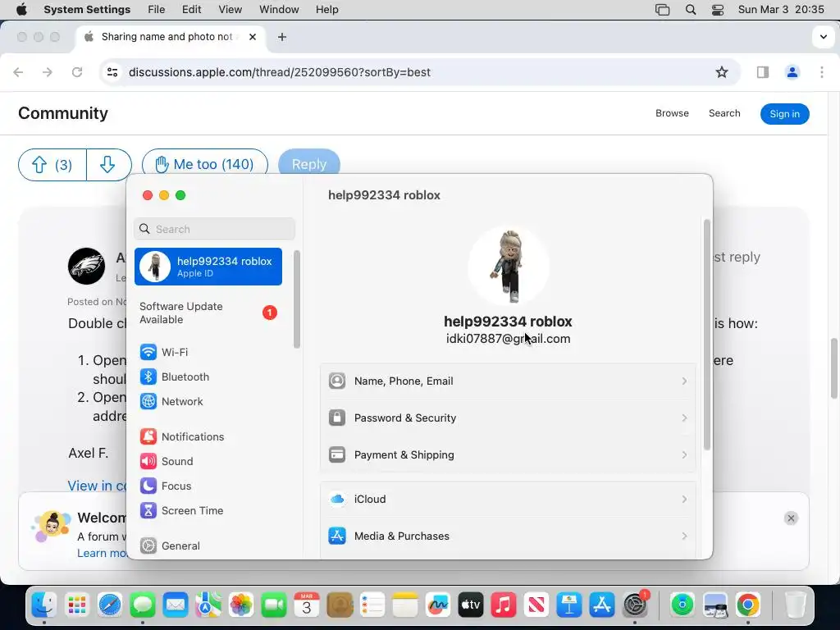Open the View menu
This screenshot has width=840, height=630.
[x=230, y=10]
